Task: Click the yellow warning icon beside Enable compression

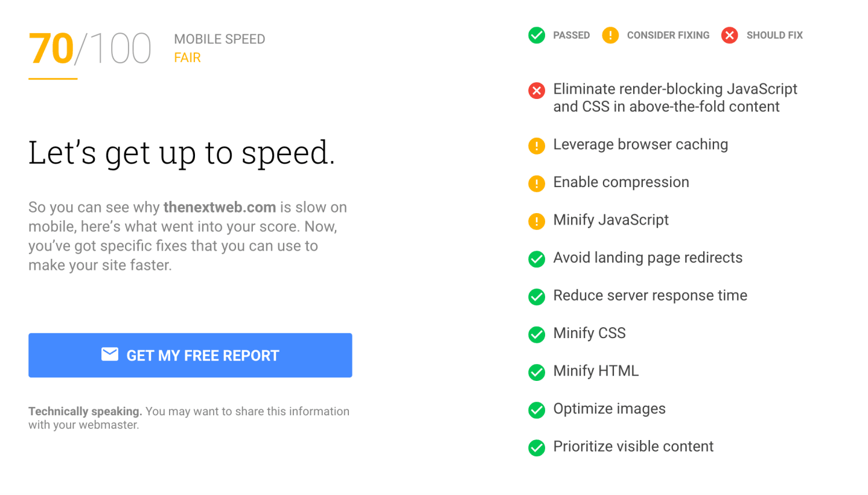Action: click(x=537, y=184)
